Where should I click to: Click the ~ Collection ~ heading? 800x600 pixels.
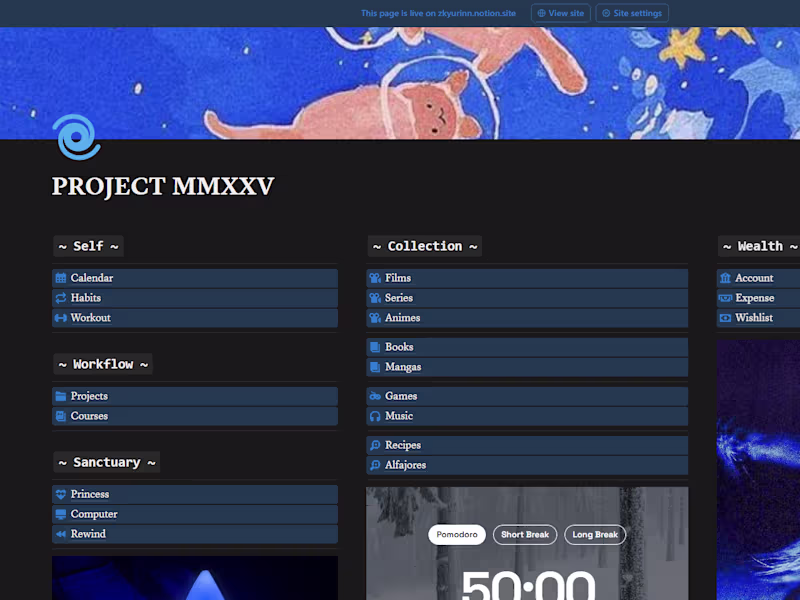(x=424, y=246)
